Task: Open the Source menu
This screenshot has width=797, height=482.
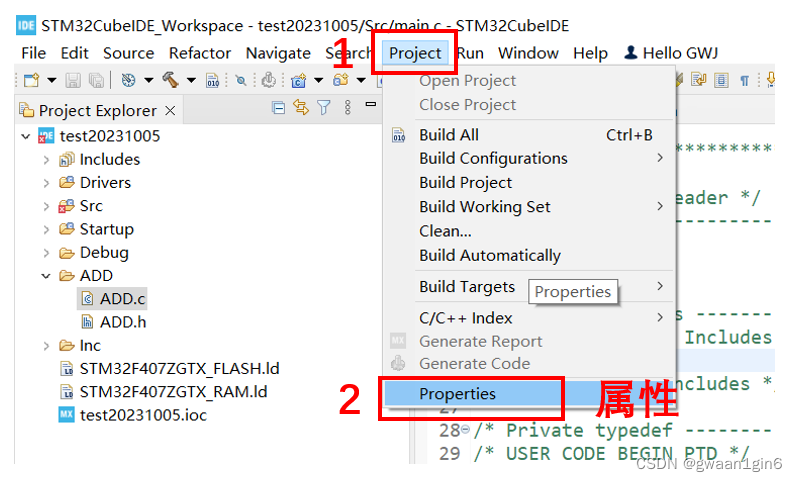Action: tap(129, 53)
